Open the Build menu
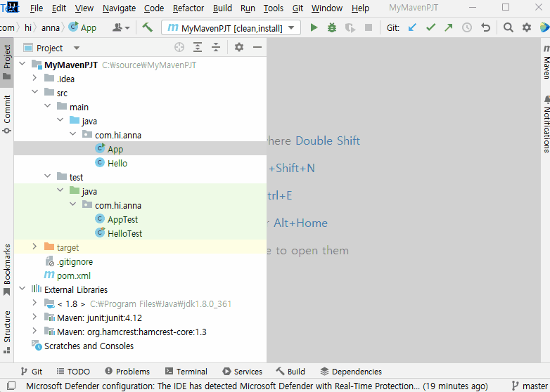550x392 pixels. (x=222, y=8)
